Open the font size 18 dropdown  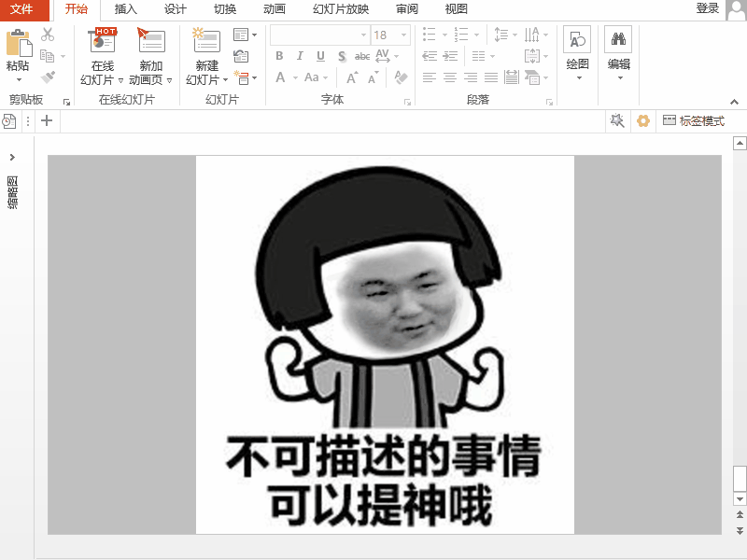click(403, 35)
